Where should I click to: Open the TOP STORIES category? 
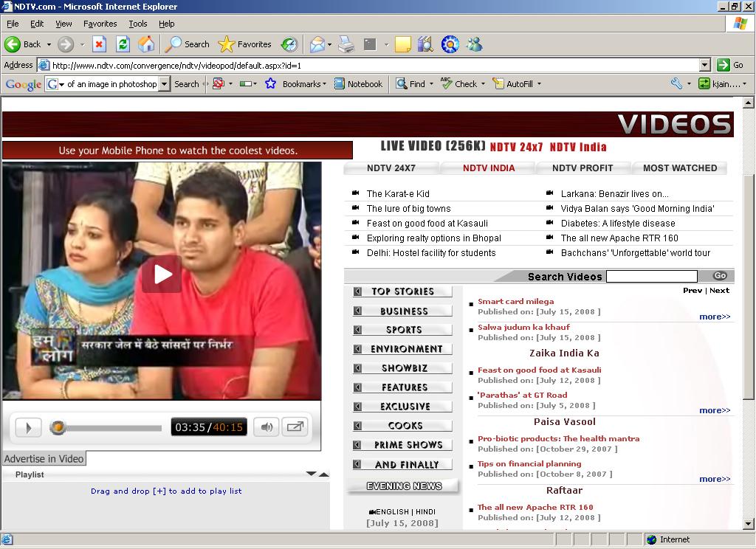(402, 291)
